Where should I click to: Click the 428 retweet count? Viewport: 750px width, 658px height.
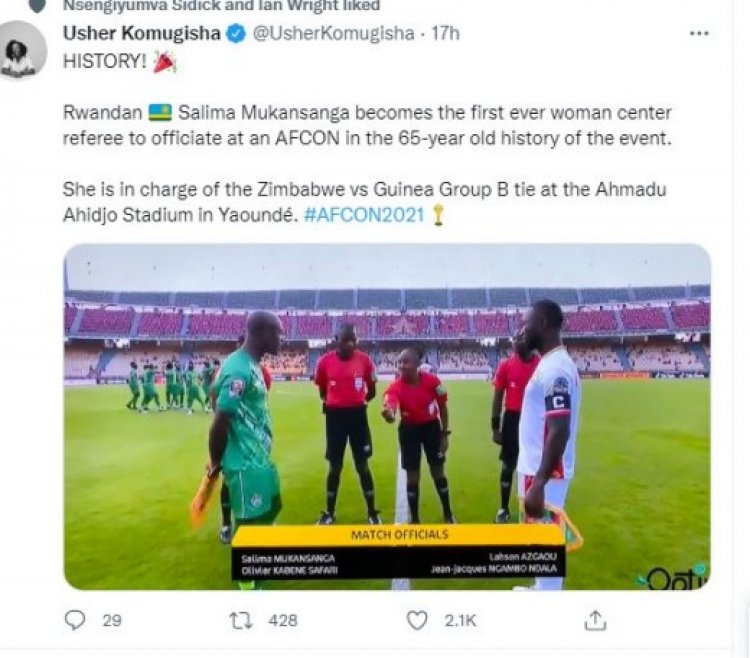[283, 620]
